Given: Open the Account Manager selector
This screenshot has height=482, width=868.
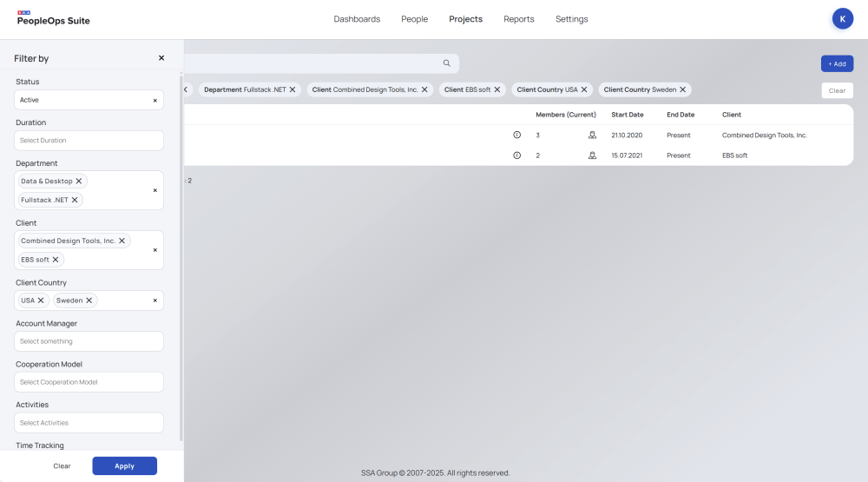Looking at the screenshot, I should click(x=89, y=341).
